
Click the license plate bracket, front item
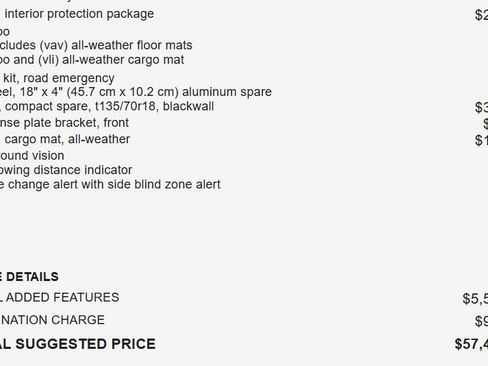point(64,123)
